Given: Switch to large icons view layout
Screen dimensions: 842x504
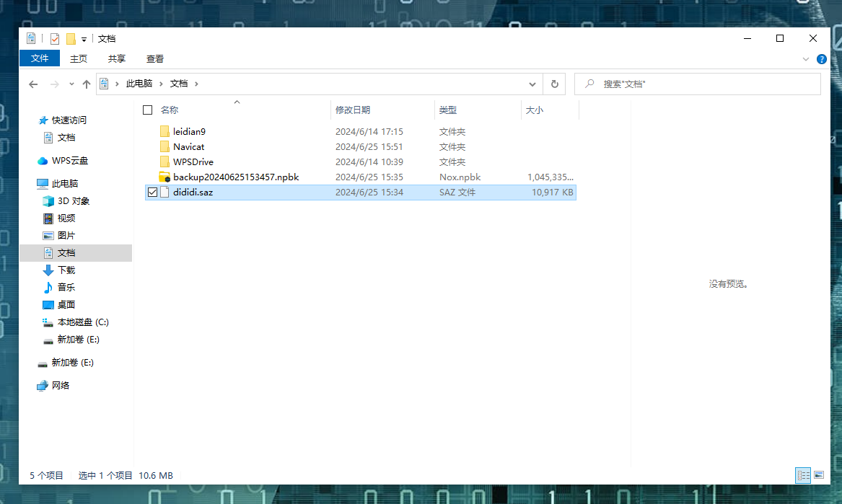Looking at the screenshot, I should click(x=818, y=475).
